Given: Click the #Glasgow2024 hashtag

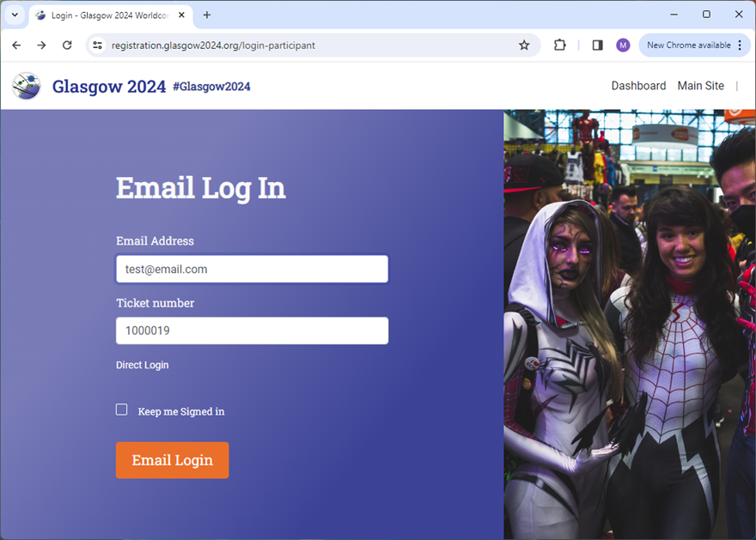Looking at the screenshot, I should point(211,87).
